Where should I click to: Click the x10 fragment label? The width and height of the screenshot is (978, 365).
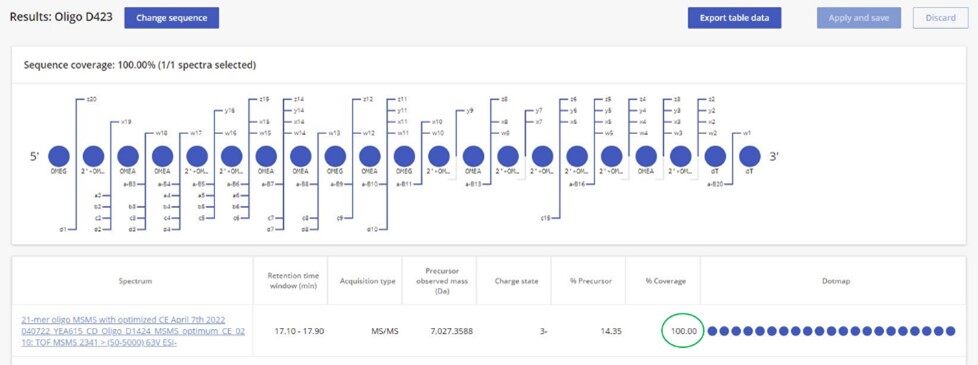[437, 122]
